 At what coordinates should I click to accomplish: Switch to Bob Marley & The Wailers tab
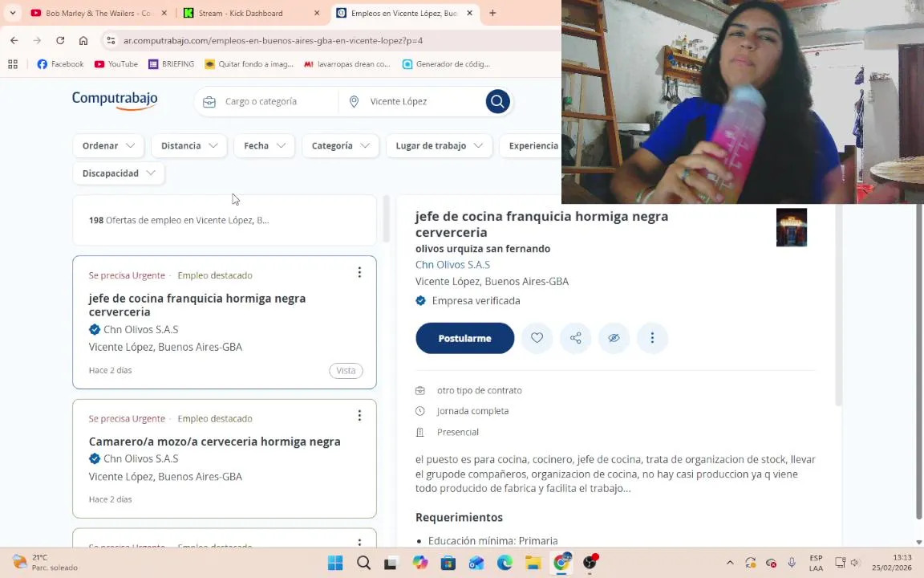pos(97,13)
